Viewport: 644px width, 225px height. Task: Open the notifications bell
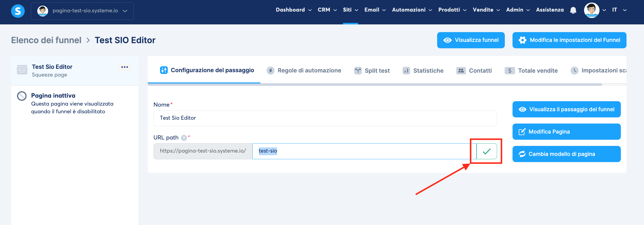pos(573,10)
